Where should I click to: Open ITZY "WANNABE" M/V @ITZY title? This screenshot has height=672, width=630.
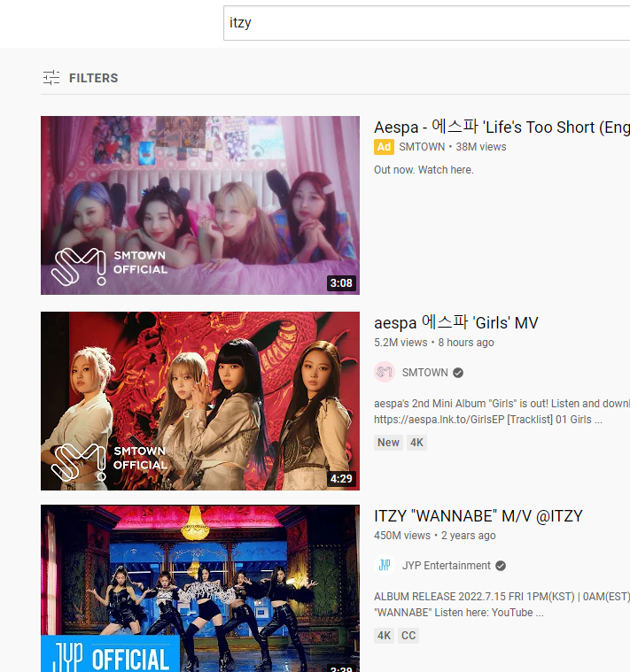478,516
